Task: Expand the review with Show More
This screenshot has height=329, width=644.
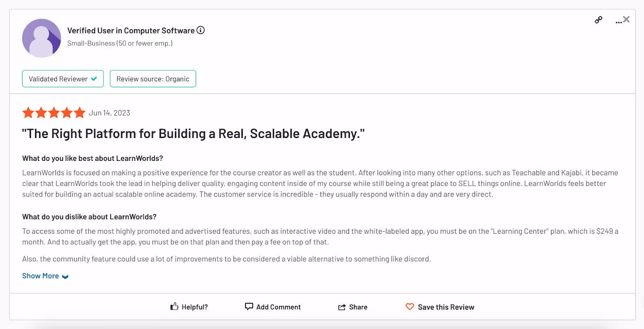Action: pyautogui.click(x=45, y=276)
